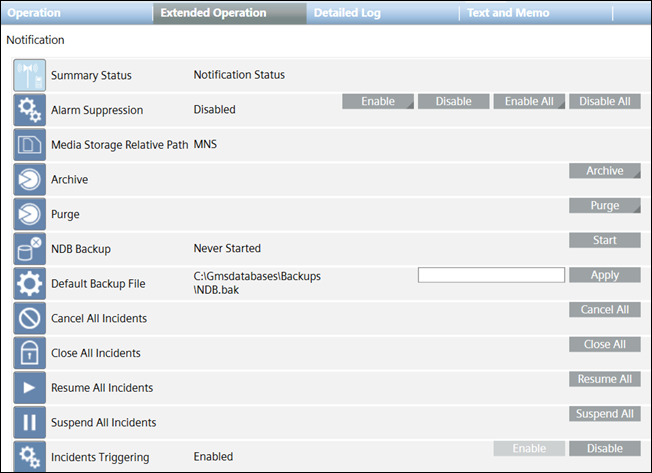Click the Cancel All Incidents prohibition icon
The height and width of the screenshot is (473, 652).
[x=30, y=319]
